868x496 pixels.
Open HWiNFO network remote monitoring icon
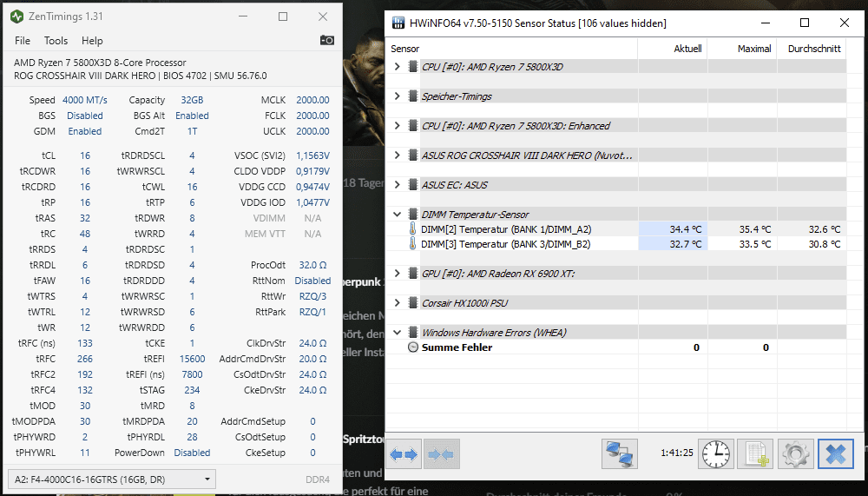(620, 454)
